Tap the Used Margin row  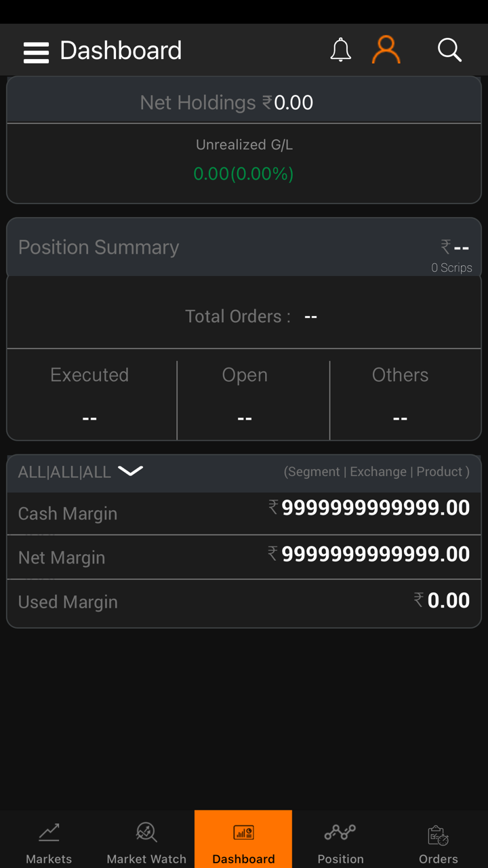pos(243,601)
